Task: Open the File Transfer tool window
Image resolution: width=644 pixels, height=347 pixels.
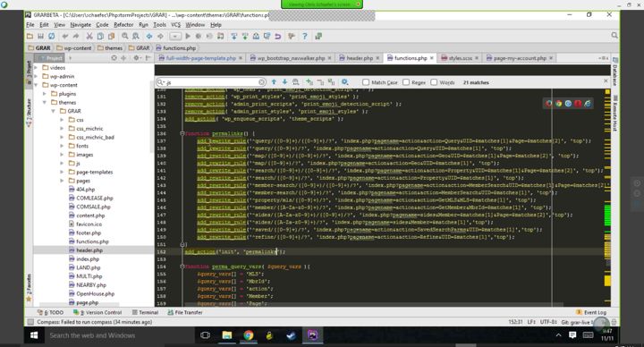Action: 185,312
